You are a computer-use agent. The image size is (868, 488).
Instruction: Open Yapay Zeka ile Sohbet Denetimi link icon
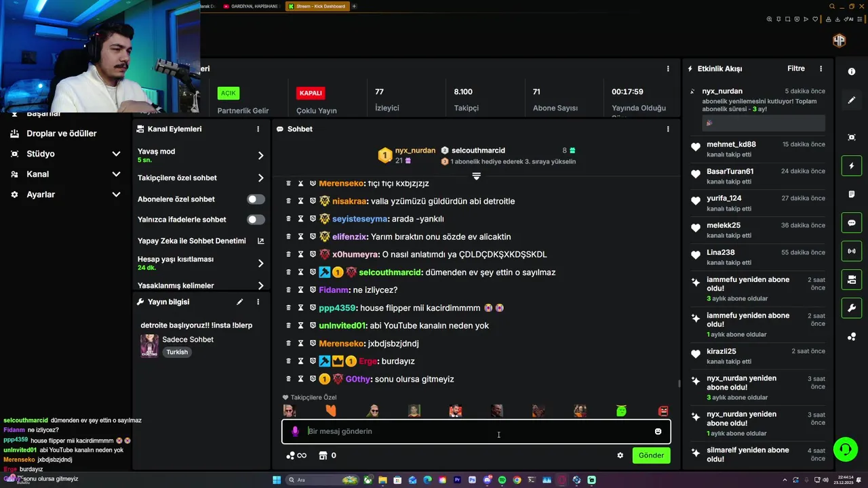coord(260,241)
